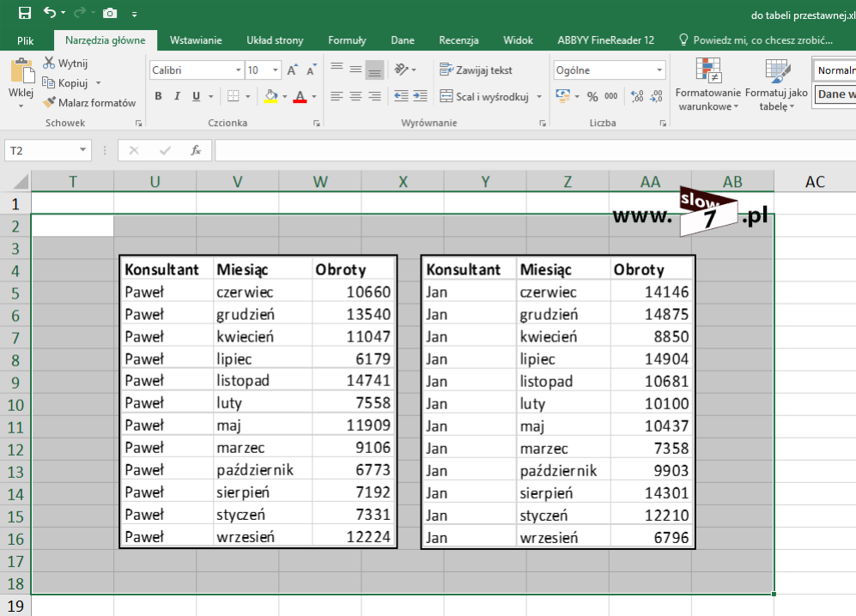Image resolution: width=856 pixels, height=616 pixels.
Task: Apply the 000 thousands separator style
Action: click(x=611, y=96)
